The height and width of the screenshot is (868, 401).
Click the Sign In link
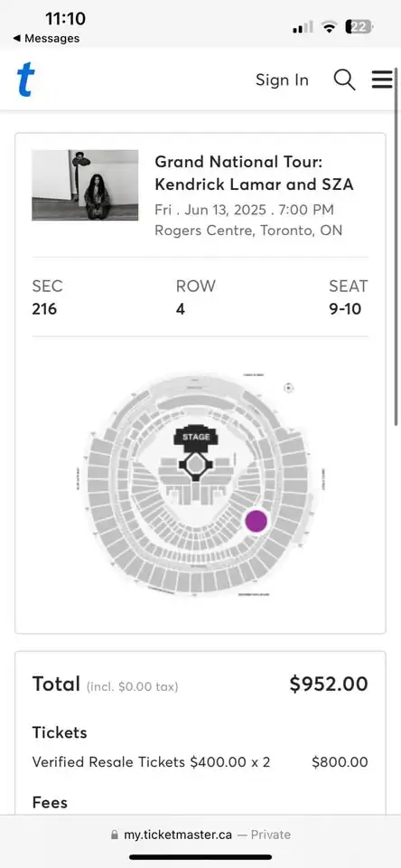click(x=282, y=80)
